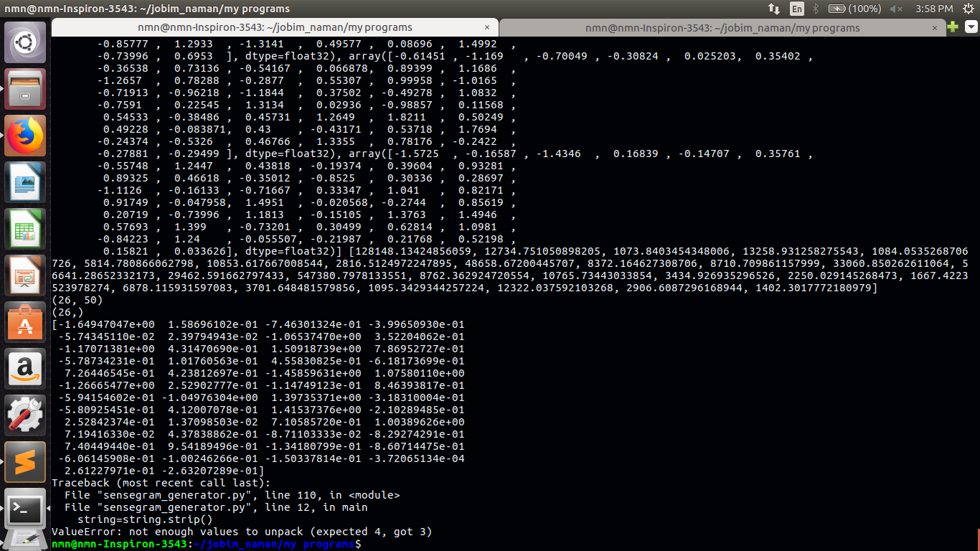This screenshot has width=980, height=551.
Task: Open the 3:58 PM clock menu
Action: pos(934,9)
